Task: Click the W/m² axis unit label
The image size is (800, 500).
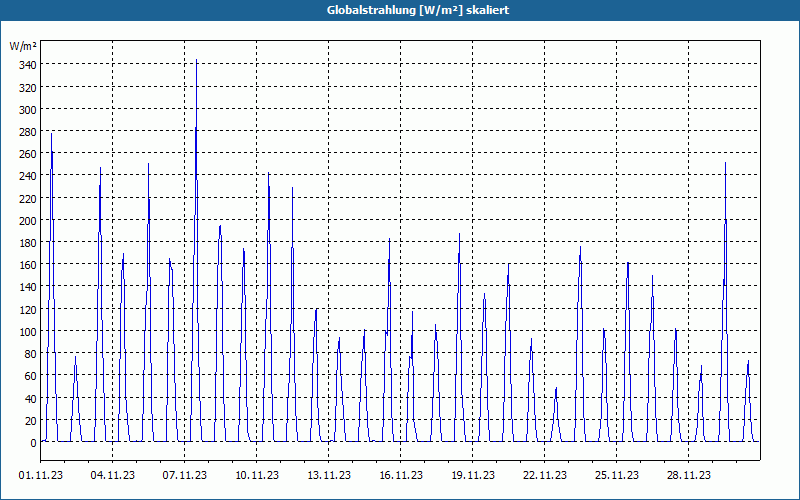Action: coord(23,46)
